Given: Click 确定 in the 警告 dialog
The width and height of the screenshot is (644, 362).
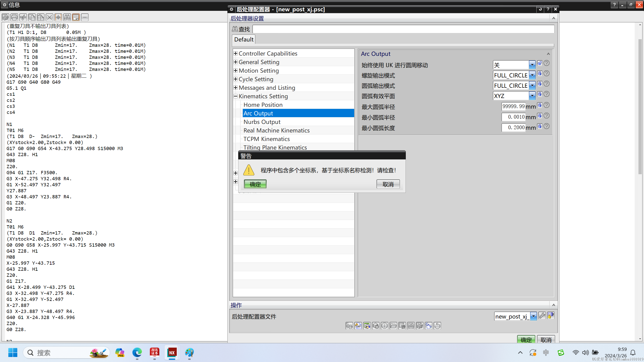Looking at the screenshot, I should coord(255,184).
